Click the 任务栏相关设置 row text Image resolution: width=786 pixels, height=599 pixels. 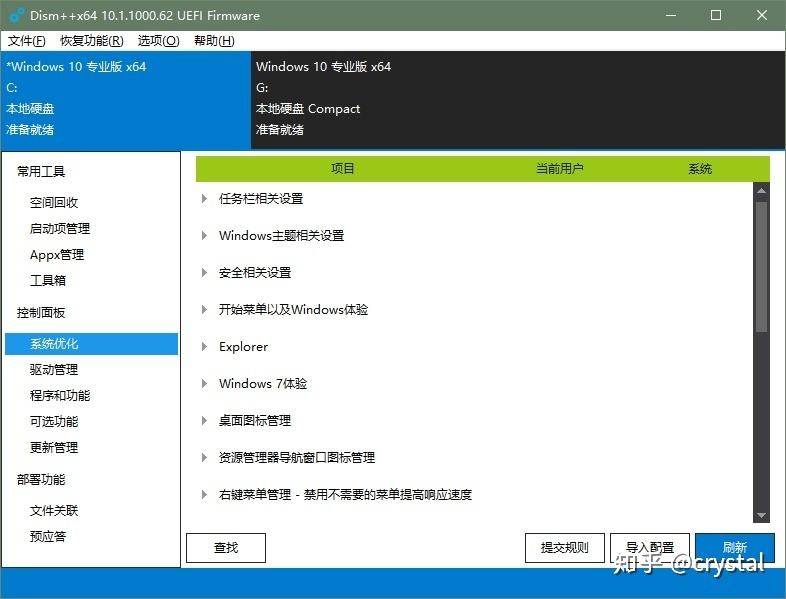pyautogui.click(x=261, y=198)
